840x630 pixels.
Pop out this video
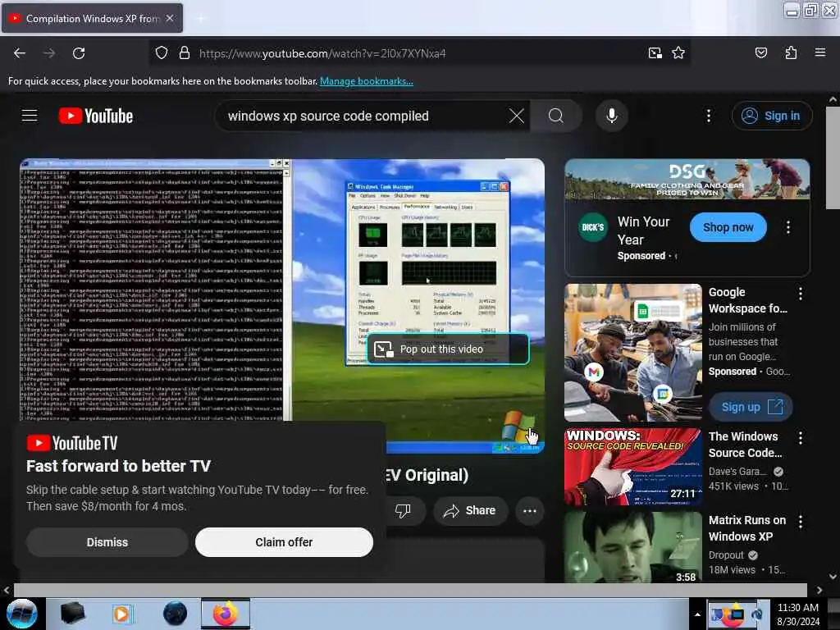coord(449,349)
